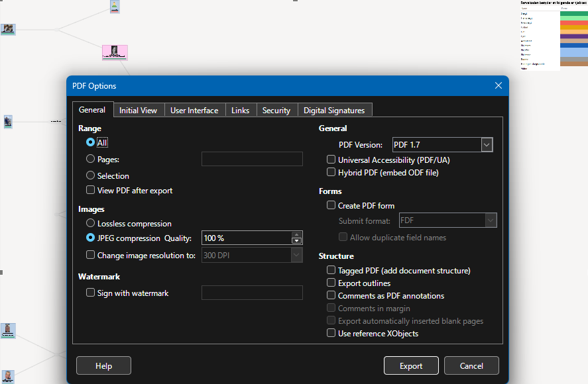The width and height of the screenshot is (588, 384).
Task: Select JPEG compression option
Action: pyautogui.click(x=90, y=238)
